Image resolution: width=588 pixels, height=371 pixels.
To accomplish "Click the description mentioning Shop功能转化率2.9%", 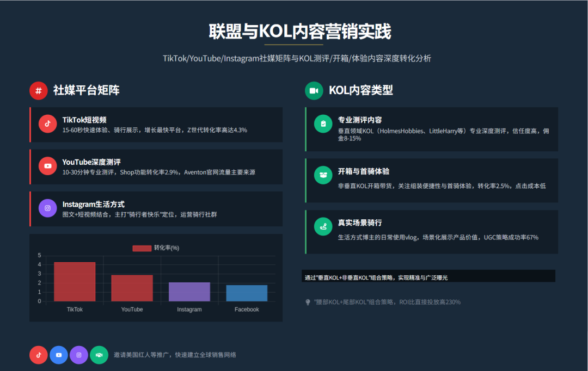I will click(x=158, y=172).
